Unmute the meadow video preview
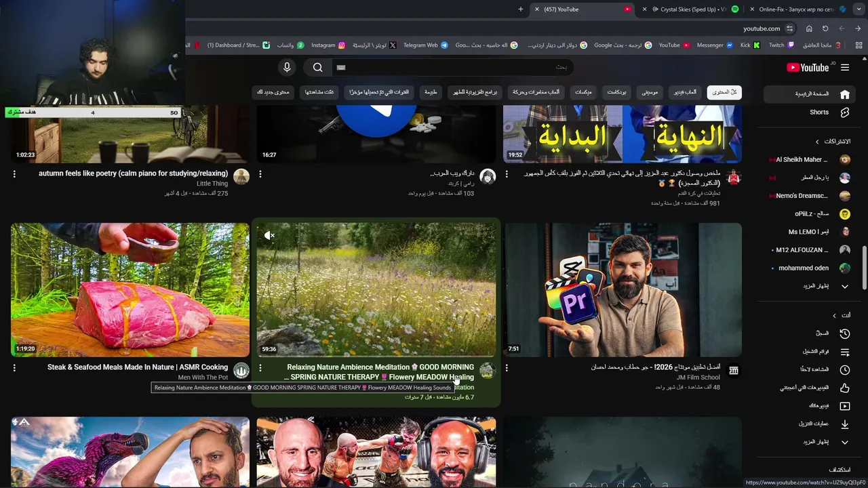The height and width of the screenshot is (488, 868). [269, 236]
